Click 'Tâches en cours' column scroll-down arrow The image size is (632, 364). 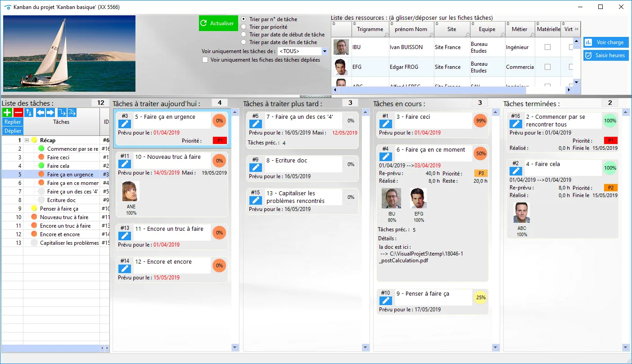pyautogui.click(x=496, y=347)
